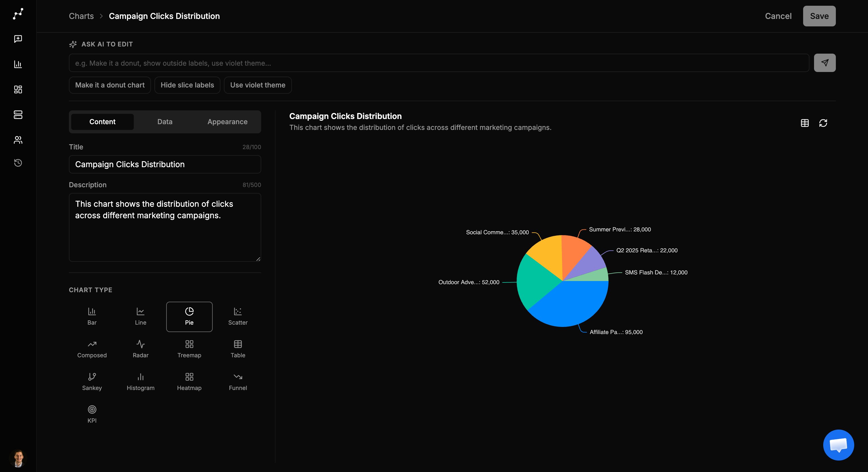Click the chart preview title text
Screen dimensions: 868x472
coord(345,116)
